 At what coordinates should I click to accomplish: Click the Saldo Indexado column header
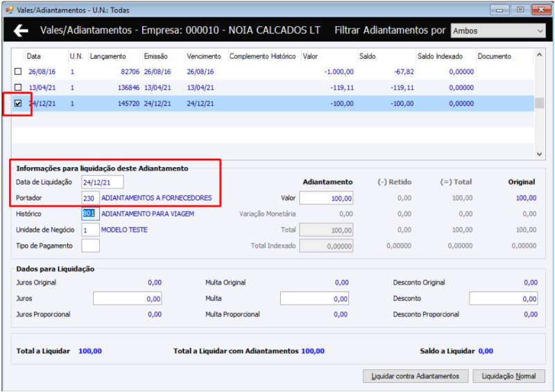coord(440,56)
